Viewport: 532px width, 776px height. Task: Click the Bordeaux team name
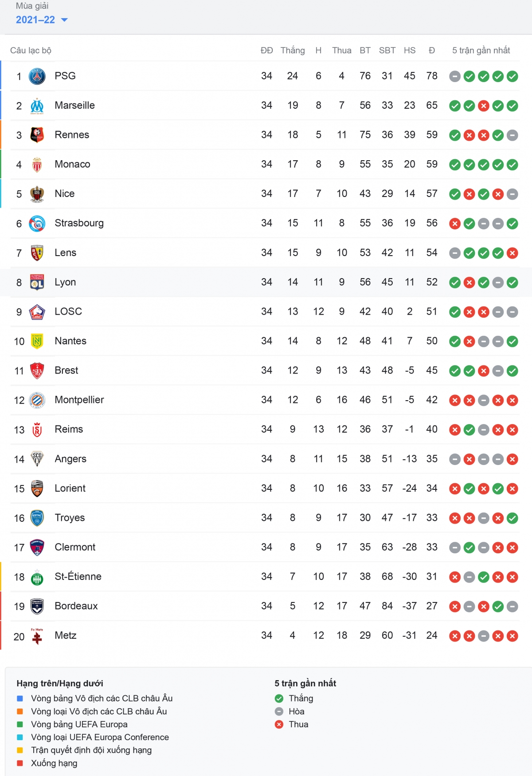pos(76,606)
